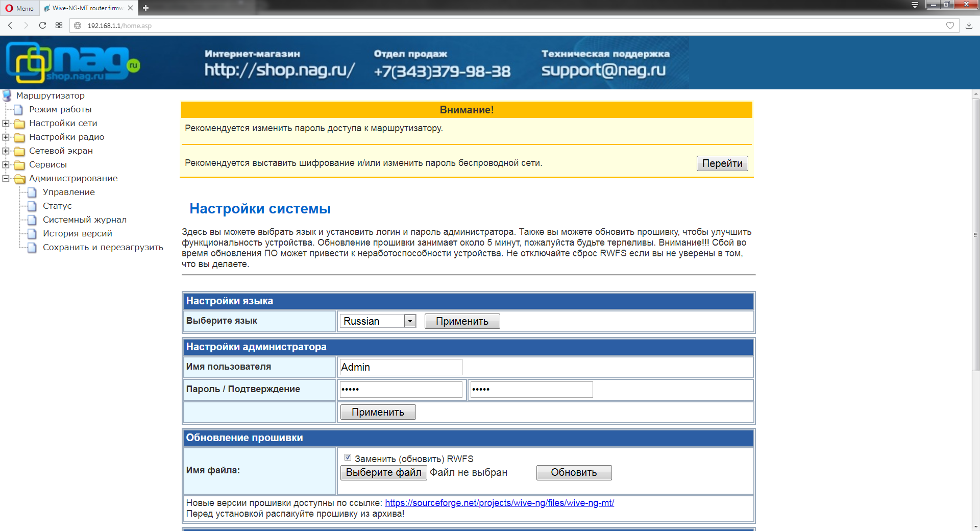Click the page vertical scrollbar thumb
Viewport: 980px width, 531px height.
click(975, 235)
